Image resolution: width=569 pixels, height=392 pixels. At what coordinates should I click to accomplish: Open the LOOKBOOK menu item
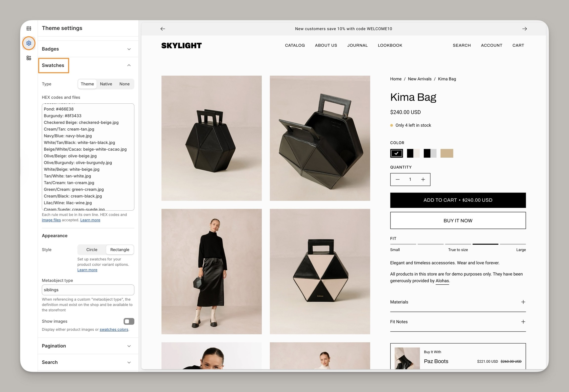click(x=390, y=45)
